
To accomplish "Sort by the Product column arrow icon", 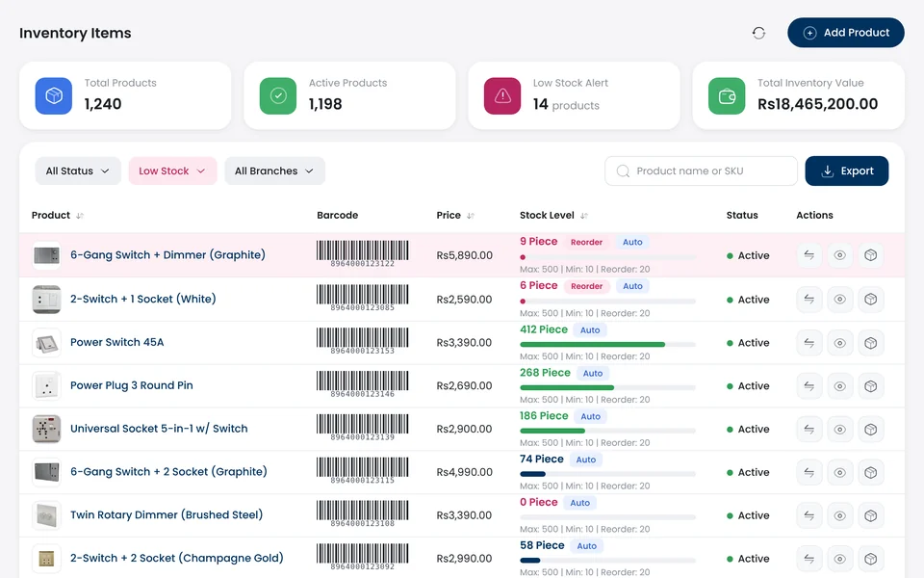I will tap(80, 216).
